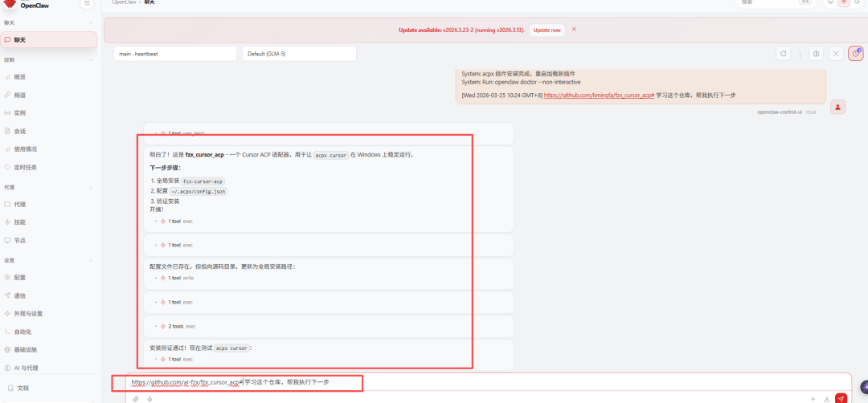The image size is (868, 403).
Task: Open the github limingfa/fzx_cursor_acp link
Action: [x=599, y=95]
